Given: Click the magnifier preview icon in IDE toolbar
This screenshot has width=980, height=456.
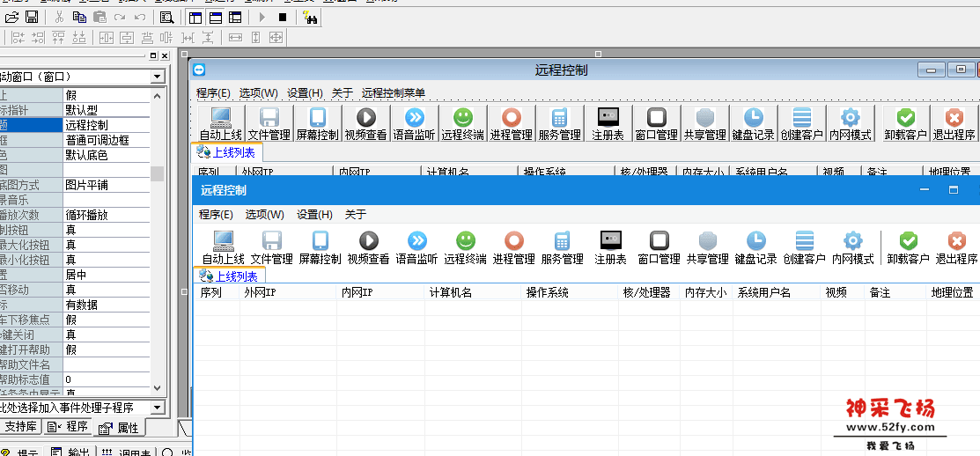Looking at the screenshot, I should click(167, 17).
